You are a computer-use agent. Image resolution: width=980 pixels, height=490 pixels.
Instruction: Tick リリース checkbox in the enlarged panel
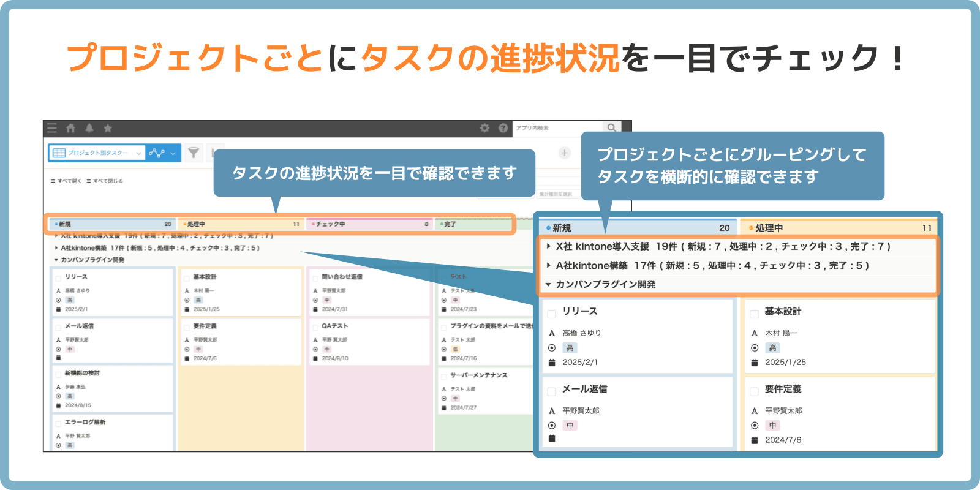click(551, 314)
